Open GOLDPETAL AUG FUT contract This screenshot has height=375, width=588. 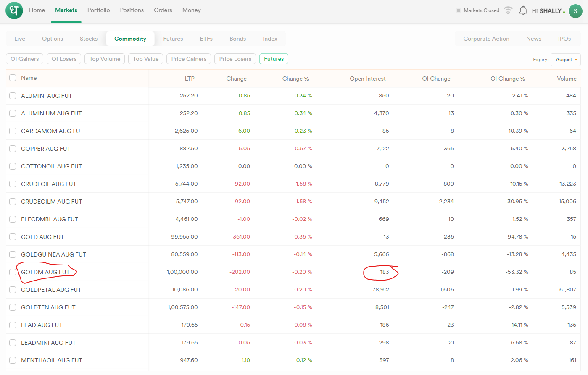[51, 290]
